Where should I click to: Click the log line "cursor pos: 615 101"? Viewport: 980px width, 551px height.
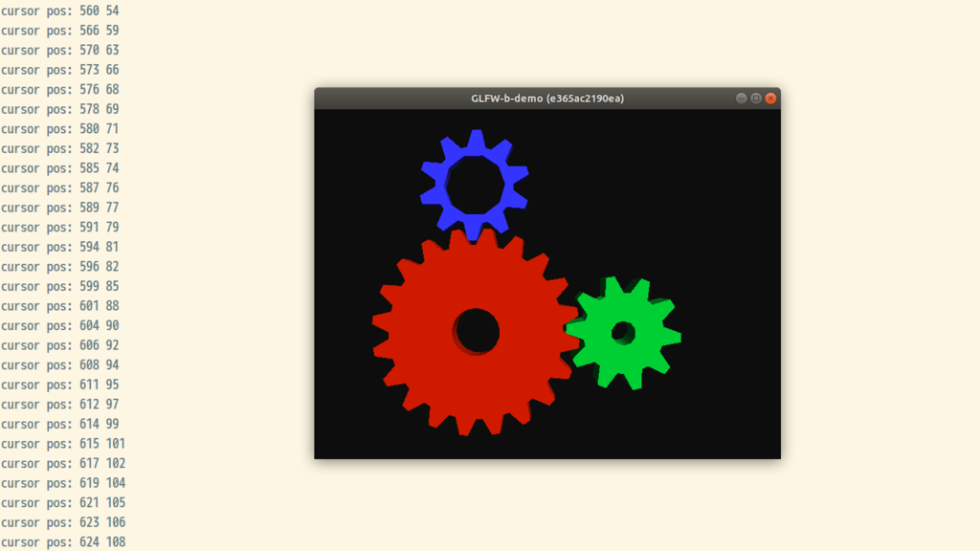click(x=63, y=444)
